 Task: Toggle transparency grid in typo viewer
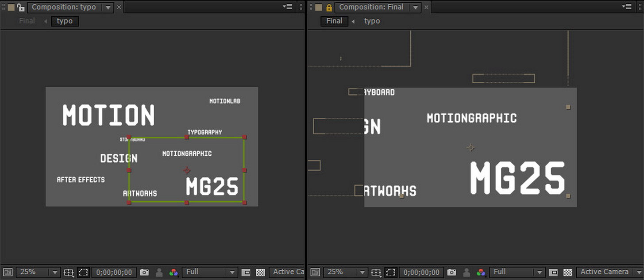[x=261, y=272]
